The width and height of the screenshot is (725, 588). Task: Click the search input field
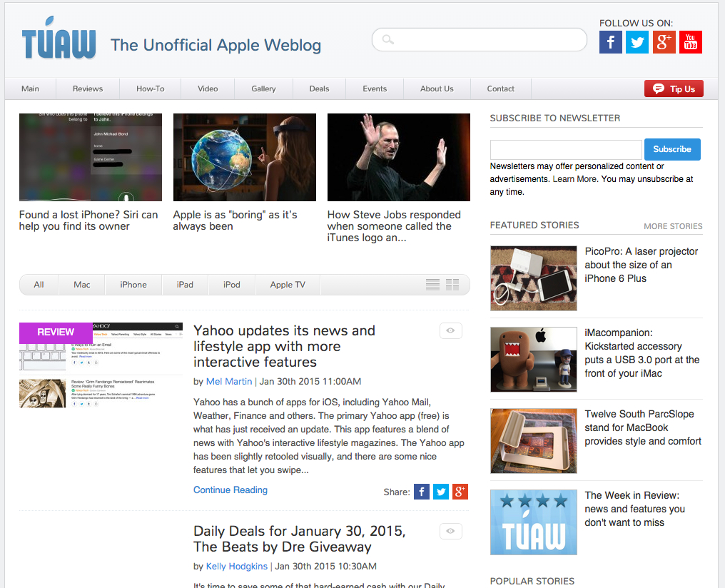point(480,40)
